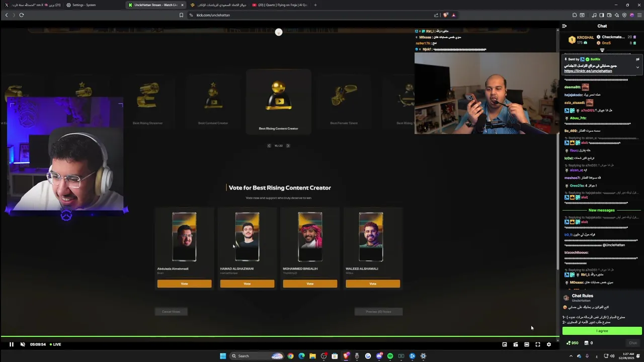The height and width of the screenshot is (362, 644).
Task: Vote for Waleed Alshamali
Action: (373, 284)
